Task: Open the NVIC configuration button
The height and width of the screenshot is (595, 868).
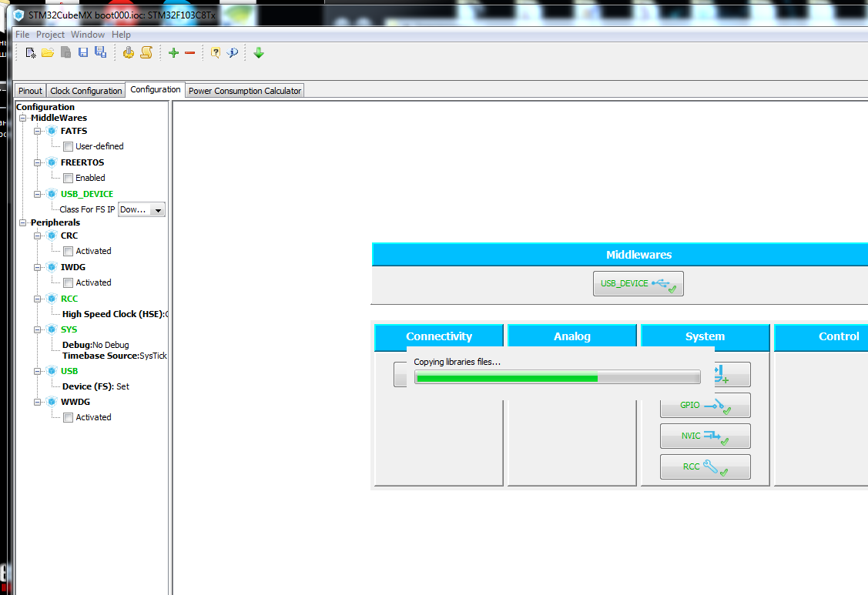Action: [x=705, y=436]
